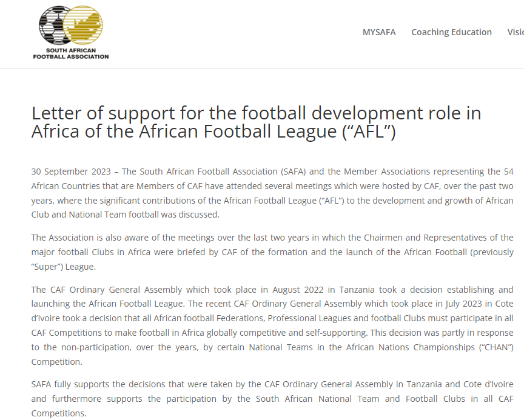Screen dimensions: 524x420
Task: Click the SAFA logo in the header
Action: click(x=71, y=33)
